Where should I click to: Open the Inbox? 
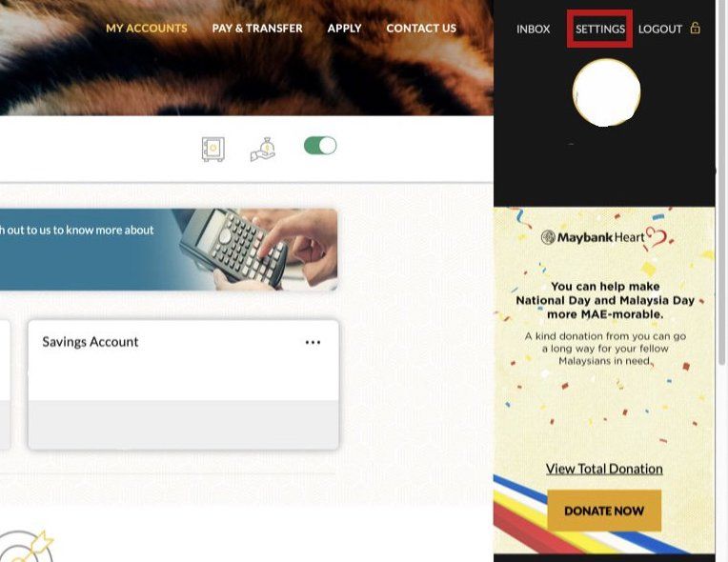[x=533, y=29]
